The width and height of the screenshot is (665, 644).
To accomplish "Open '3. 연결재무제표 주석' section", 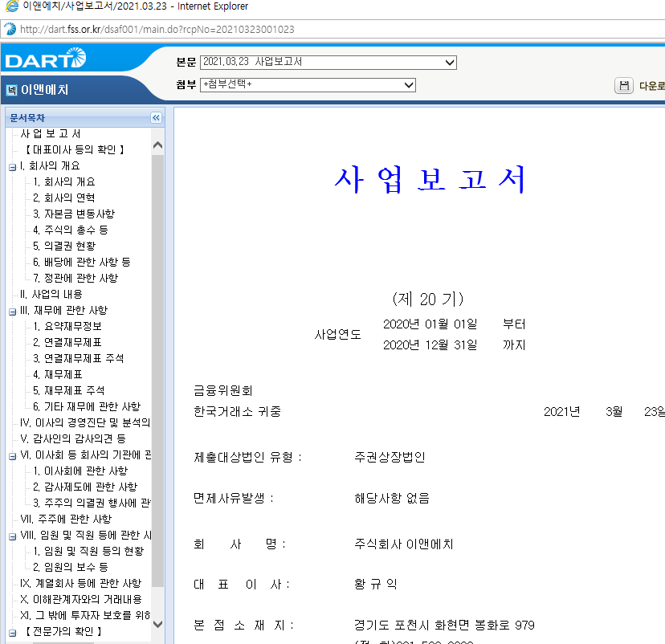I will tap(79, 359).
